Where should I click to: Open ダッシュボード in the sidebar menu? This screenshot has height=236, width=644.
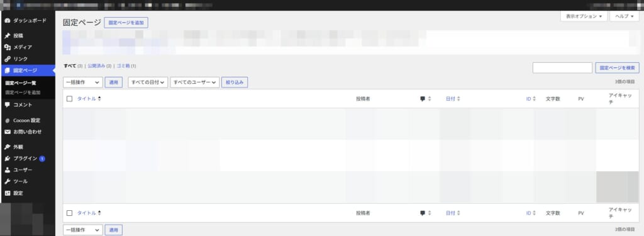tap(30, 21)
